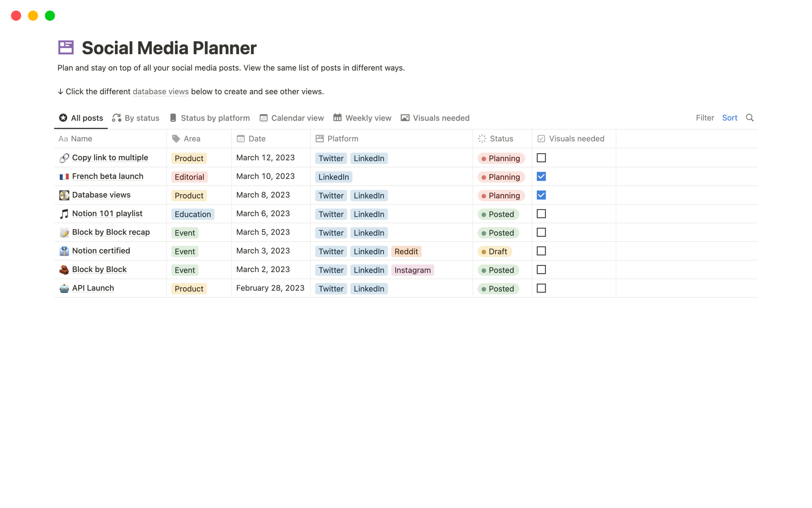This screenshot has width=812, height=508.
Task: Click the Sort icon in toolbar
Action: [730, 118]
